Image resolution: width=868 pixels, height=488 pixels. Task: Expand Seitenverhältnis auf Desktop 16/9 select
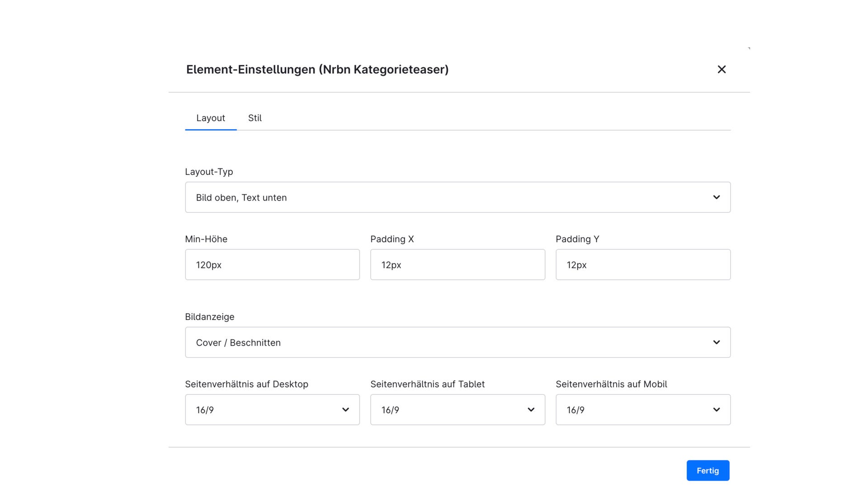(x=272, y=410)
